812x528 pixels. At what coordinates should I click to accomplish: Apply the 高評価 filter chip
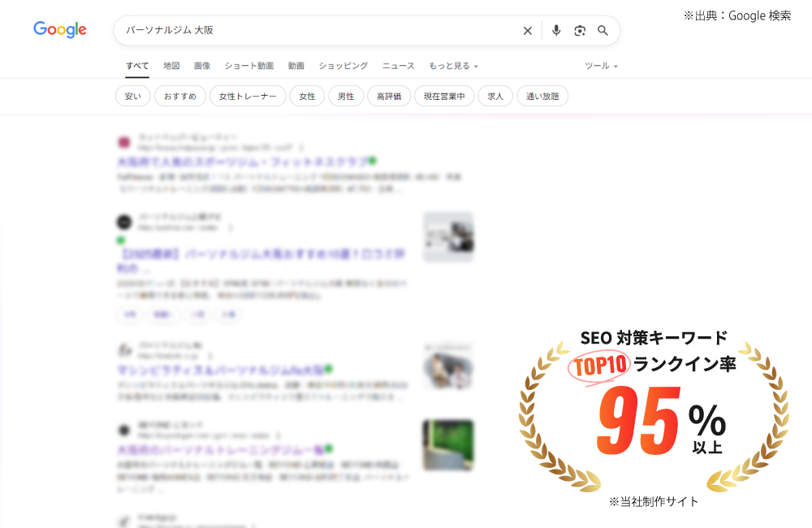pos(389,97)
